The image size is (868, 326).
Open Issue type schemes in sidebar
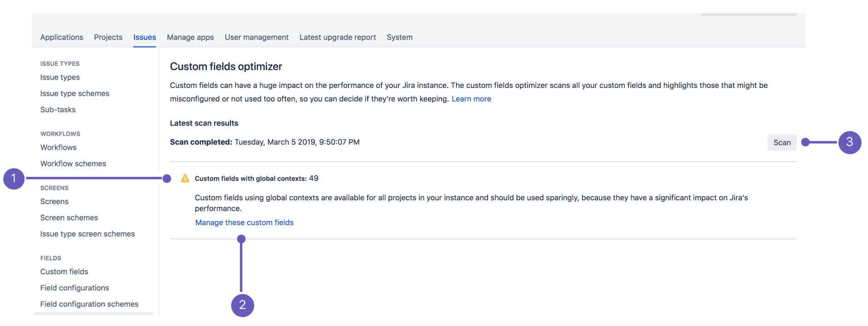tap(75, 93)
